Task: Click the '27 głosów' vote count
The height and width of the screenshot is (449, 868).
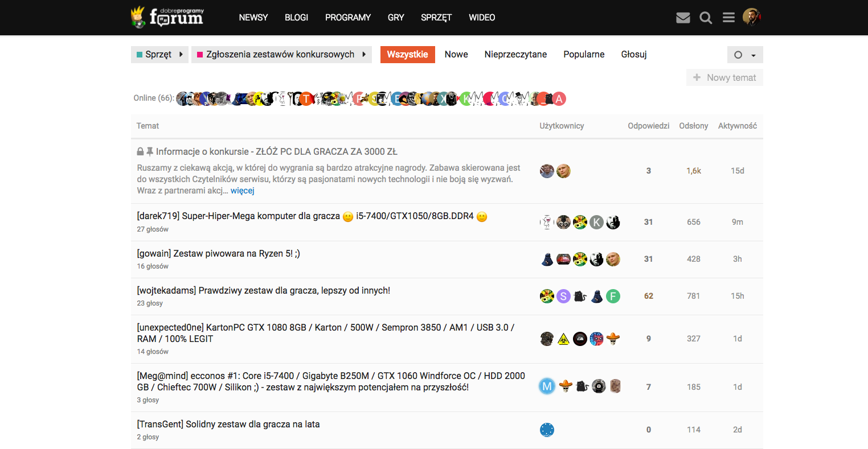Action: (153, 229)
